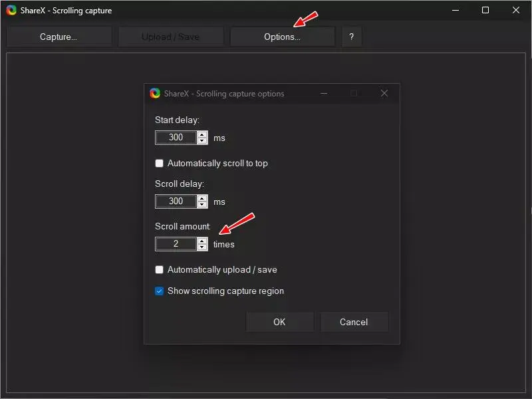532x399 pixels.
Task: Click the 'ShareX - Scrolling capture' main window title
Action: pos(66,11)
